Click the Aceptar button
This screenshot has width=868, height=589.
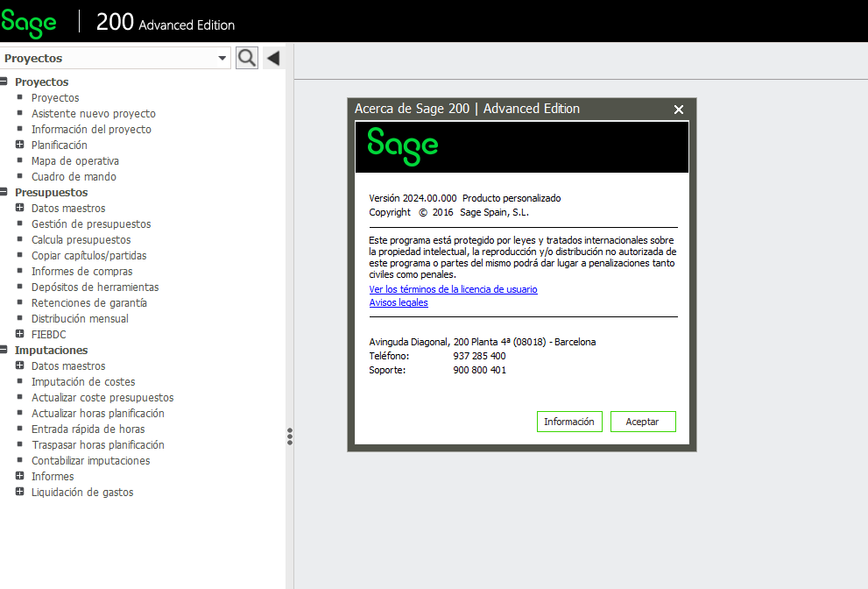(643, 422)
